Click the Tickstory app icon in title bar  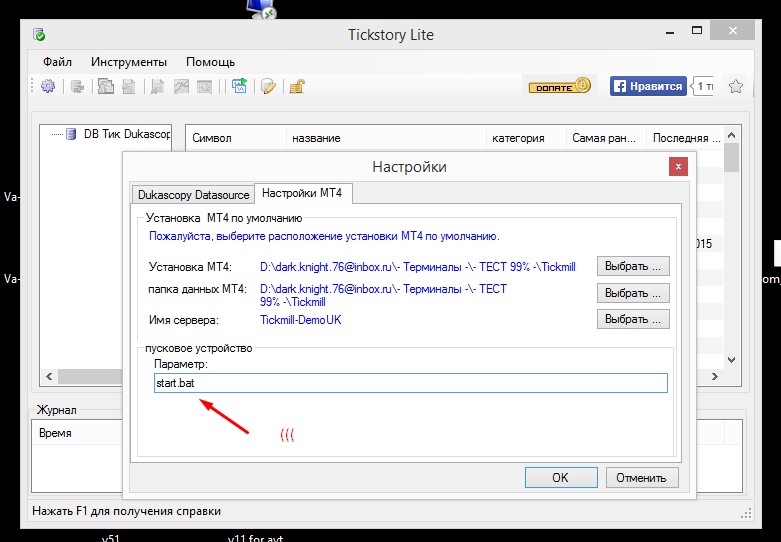tap(39, 35)
